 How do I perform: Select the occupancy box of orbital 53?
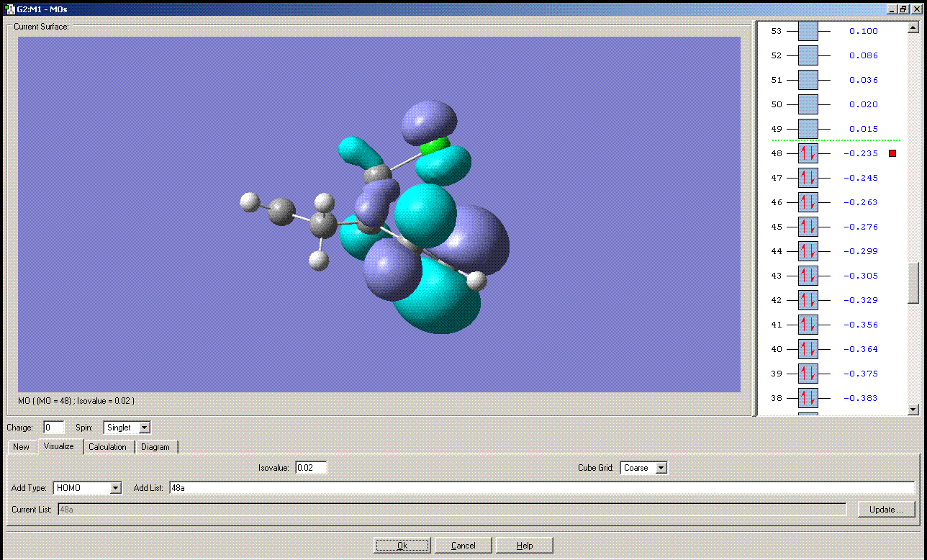tap(808, 31)
